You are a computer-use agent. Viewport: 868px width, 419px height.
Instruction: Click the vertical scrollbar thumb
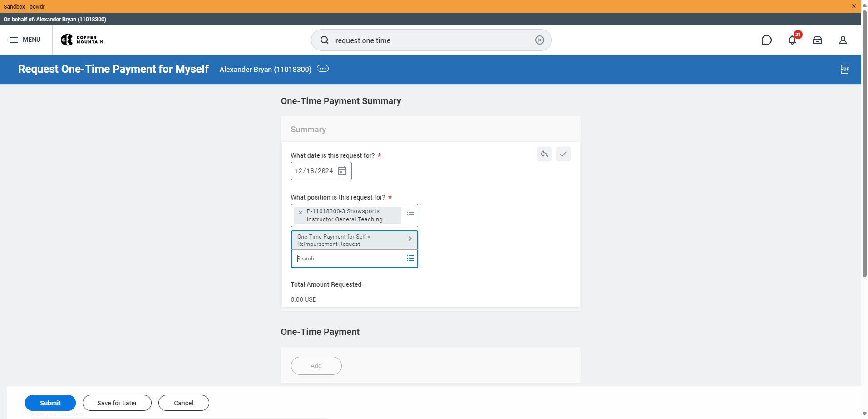click(x=864, y=143)
